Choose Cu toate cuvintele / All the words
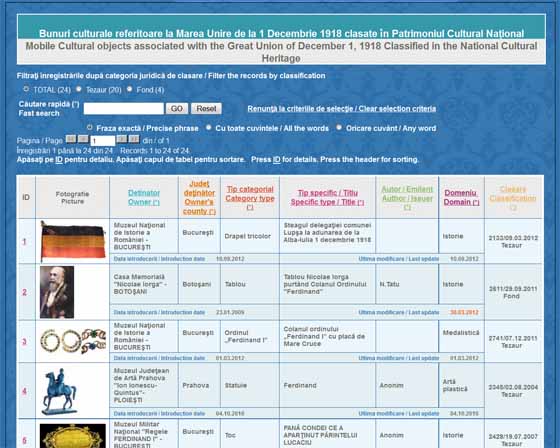The image size is (560, 448). pyautogui.click(x=208, y=128)
